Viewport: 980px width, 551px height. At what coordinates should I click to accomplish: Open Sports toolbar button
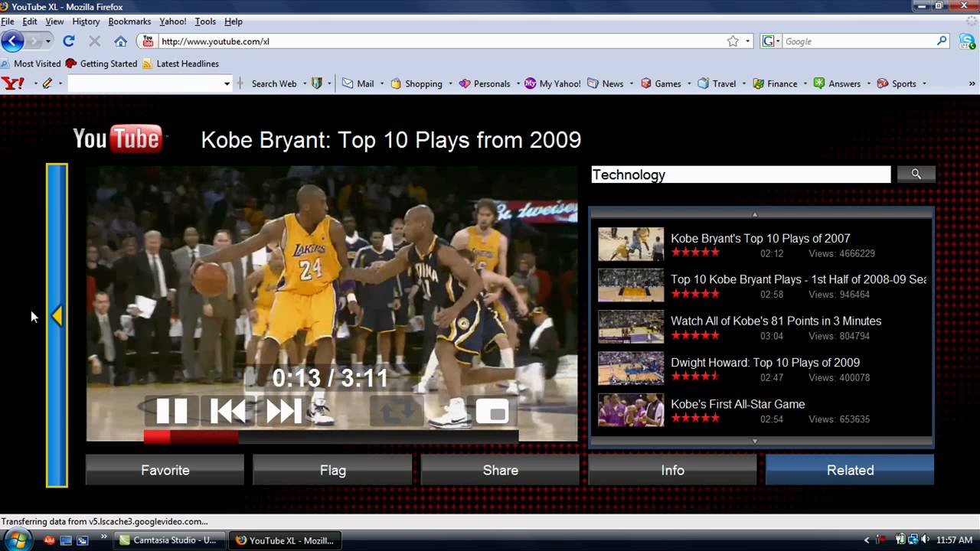[897, 83]
